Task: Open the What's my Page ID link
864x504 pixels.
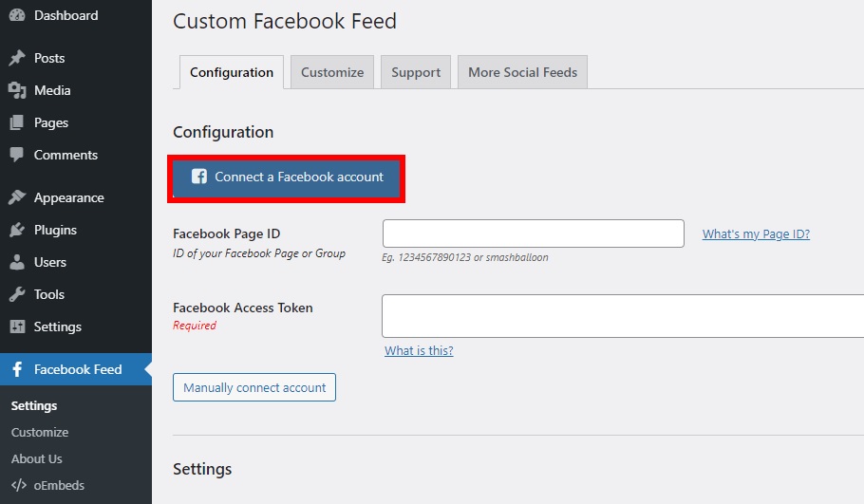Action: (x=756, y=234)
